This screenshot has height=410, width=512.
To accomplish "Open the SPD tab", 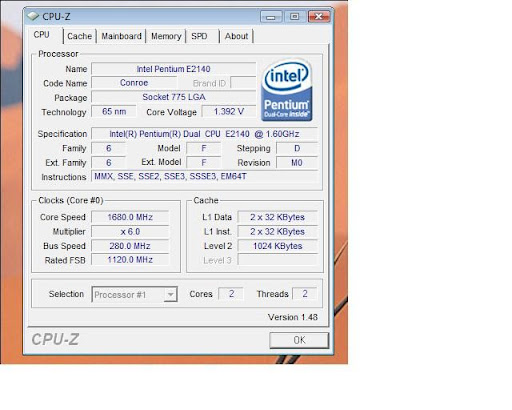I will tap(199, 36).
